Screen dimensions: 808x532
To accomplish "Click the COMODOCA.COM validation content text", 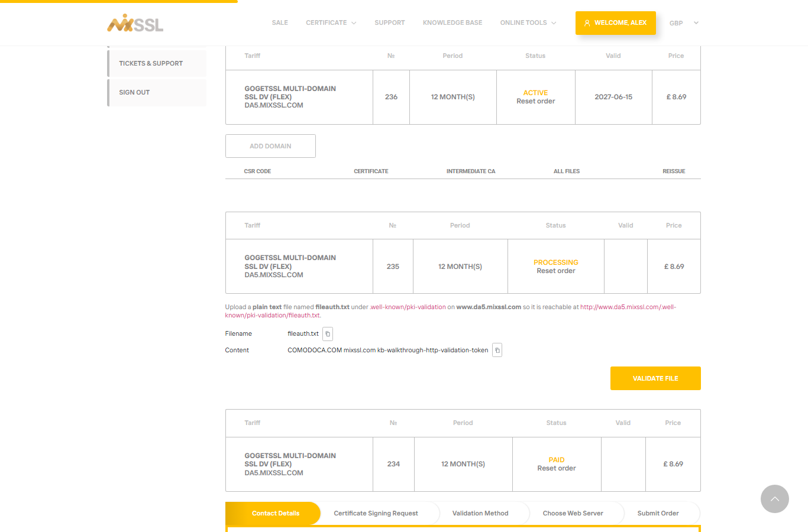I will click(x=387, y=351).
